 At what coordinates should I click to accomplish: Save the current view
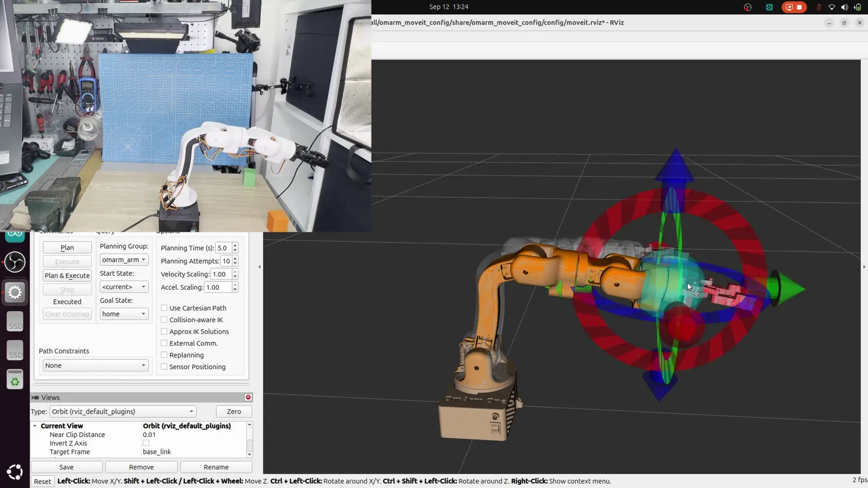pyautogui.click(x=67, y=467)
